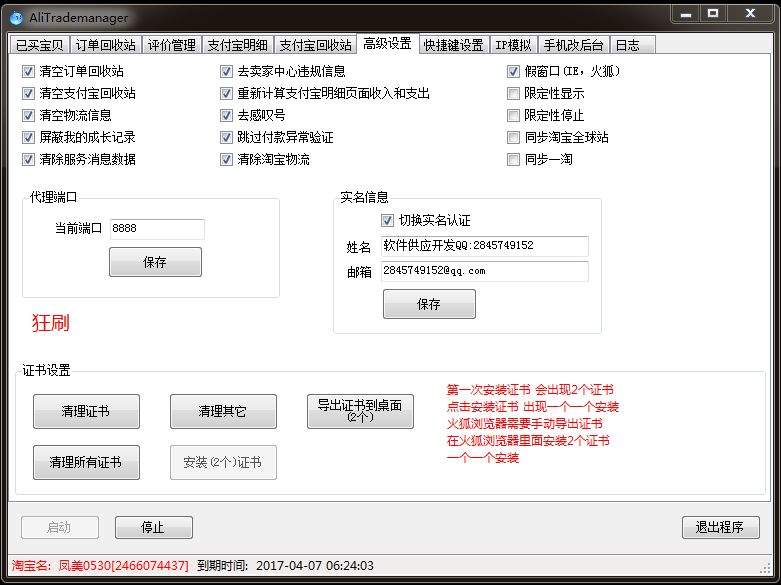Open the 支付宝回收站 tab
This screenshot has height=585, width=781.
click(316, 45)
